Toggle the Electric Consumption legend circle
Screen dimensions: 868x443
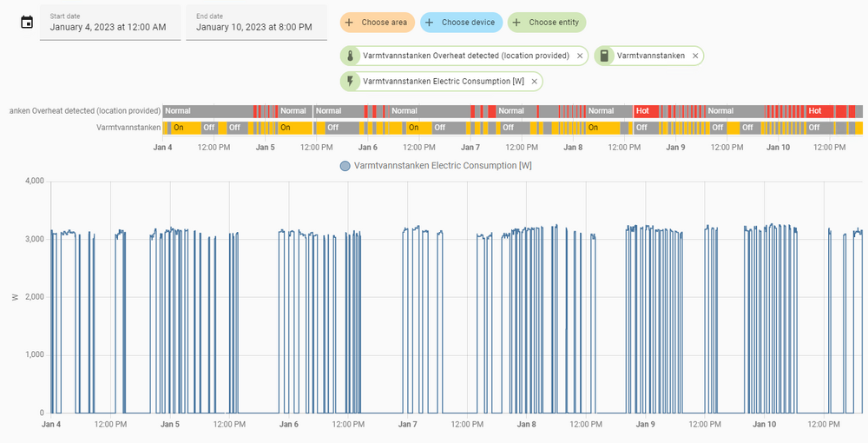point(345,165)
